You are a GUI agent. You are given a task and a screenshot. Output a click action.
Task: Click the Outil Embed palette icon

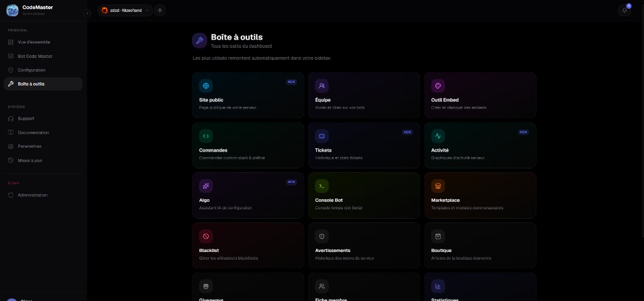click(438, 86)
